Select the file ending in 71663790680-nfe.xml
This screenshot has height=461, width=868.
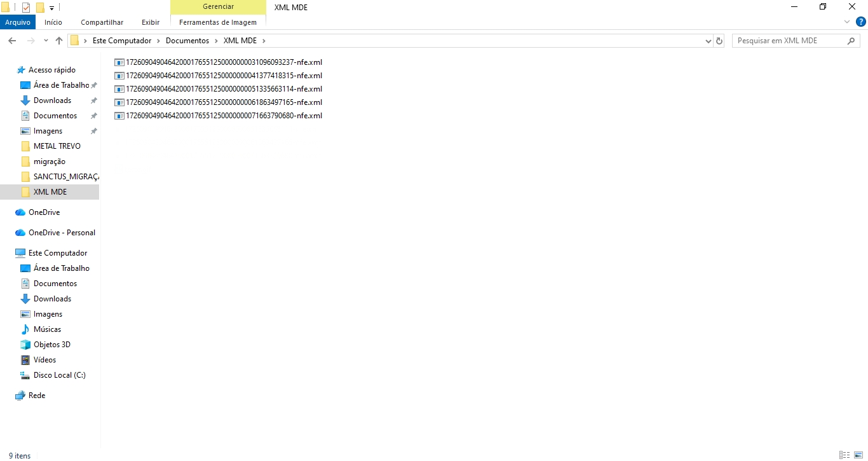(219, 116)
